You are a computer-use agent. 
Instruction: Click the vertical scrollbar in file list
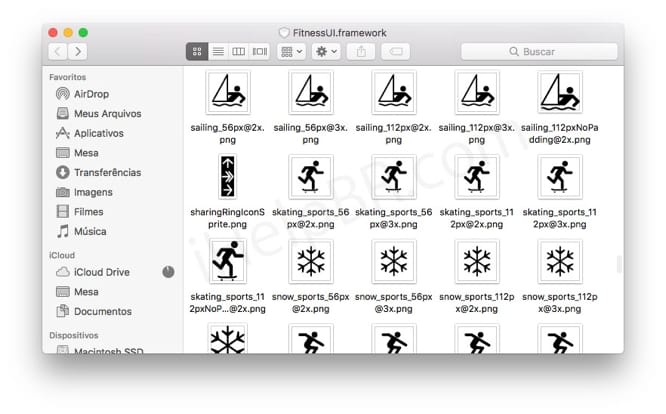click(618, 264)
